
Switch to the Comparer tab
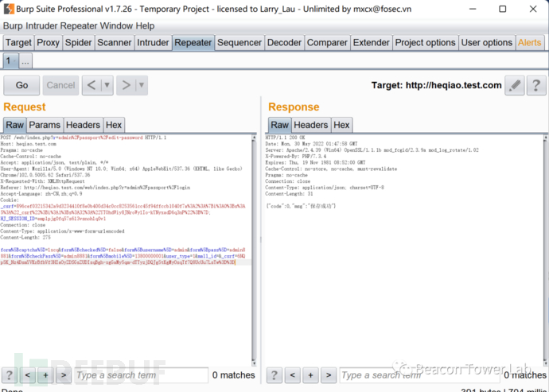click(x=327, y=43)
